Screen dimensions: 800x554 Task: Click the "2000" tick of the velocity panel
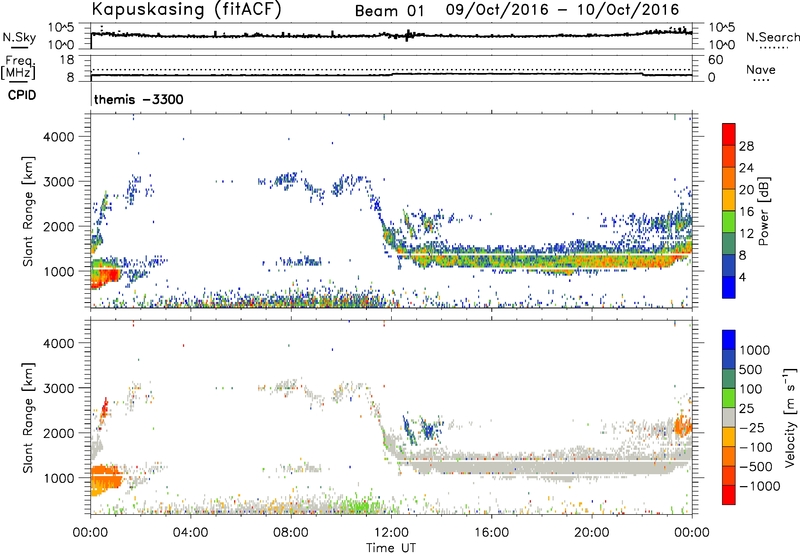coord(59,433)
